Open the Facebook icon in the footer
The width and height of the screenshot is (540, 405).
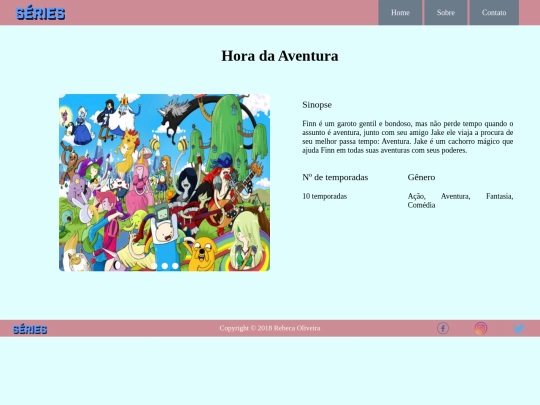click(443, 328)
